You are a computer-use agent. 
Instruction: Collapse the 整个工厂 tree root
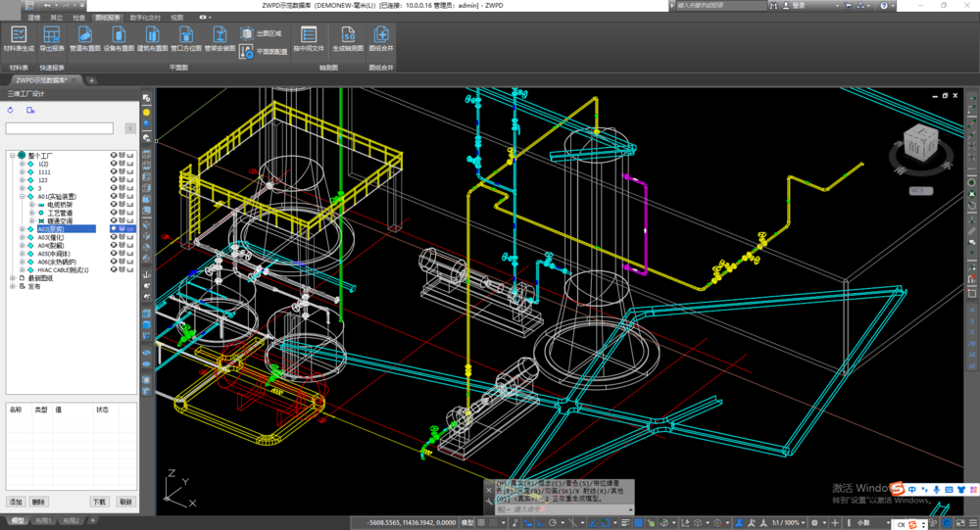click(13, 155)
